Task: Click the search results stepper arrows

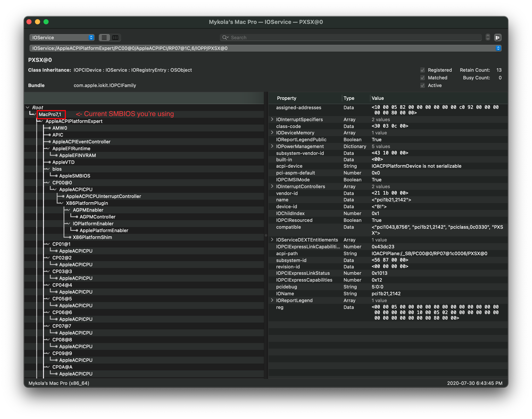Action: (488, 37)
